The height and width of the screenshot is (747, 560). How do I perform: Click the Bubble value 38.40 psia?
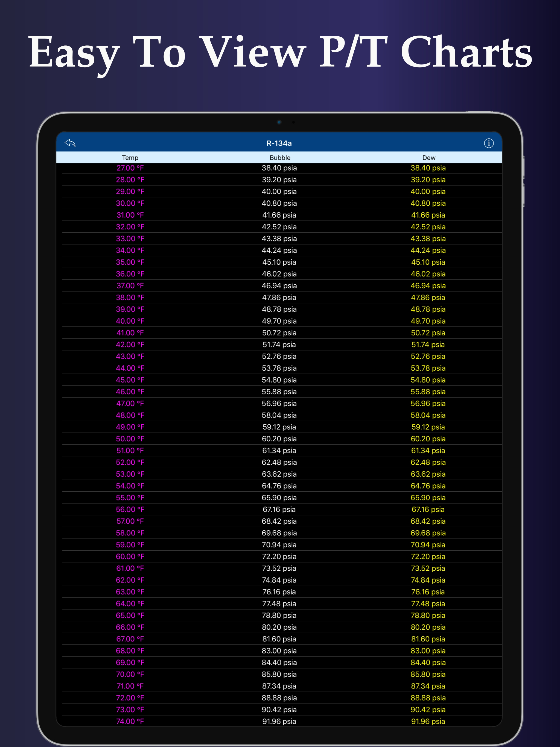[279, 168]
